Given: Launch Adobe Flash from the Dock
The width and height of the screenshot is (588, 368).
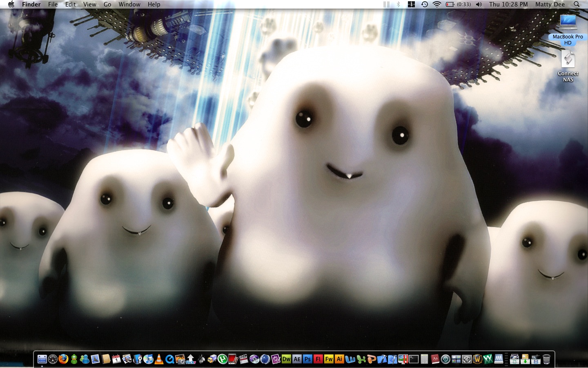Looking at the screenshot, I should click(x=318, y=359).
